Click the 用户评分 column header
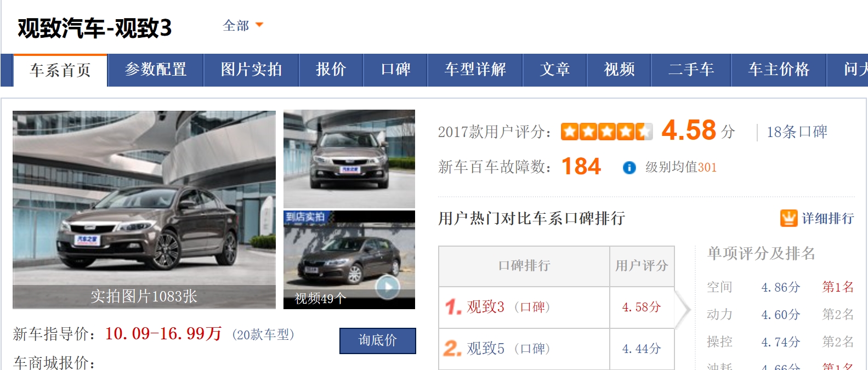This screenshot has width=868, height=370. pos(642,266)
